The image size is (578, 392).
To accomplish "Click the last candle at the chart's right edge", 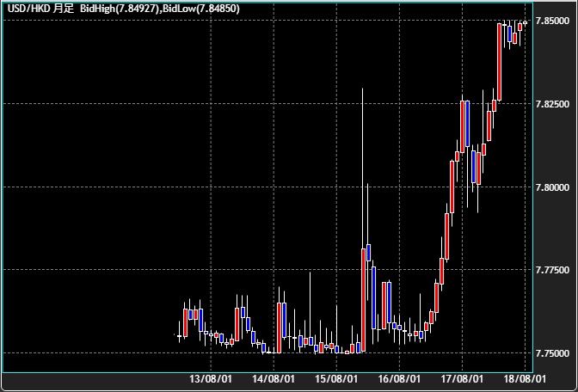I will [525, 23].
